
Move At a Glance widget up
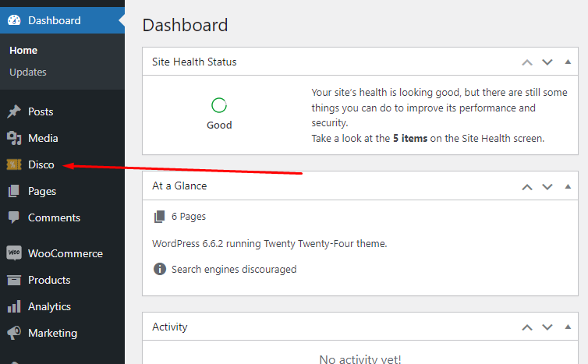(x=527, y=187)
